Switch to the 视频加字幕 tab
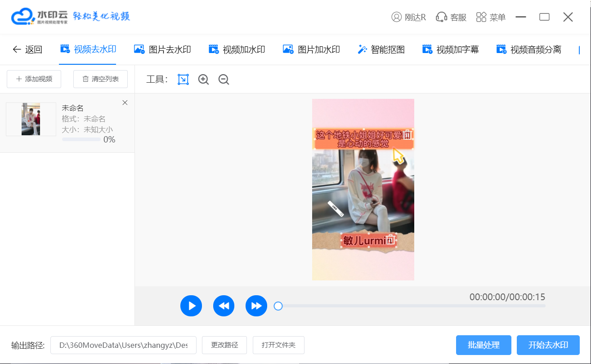 point(451,49)
